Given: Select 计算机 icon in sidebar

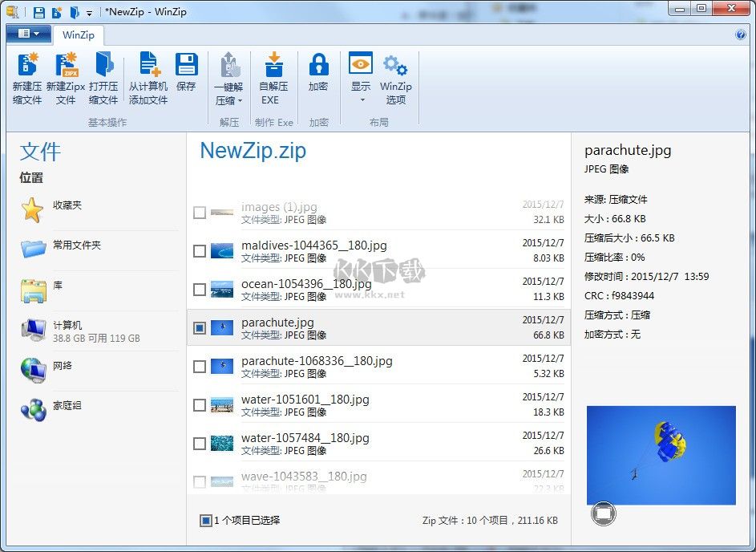Looking at the screenshot, I should point(33,330).
